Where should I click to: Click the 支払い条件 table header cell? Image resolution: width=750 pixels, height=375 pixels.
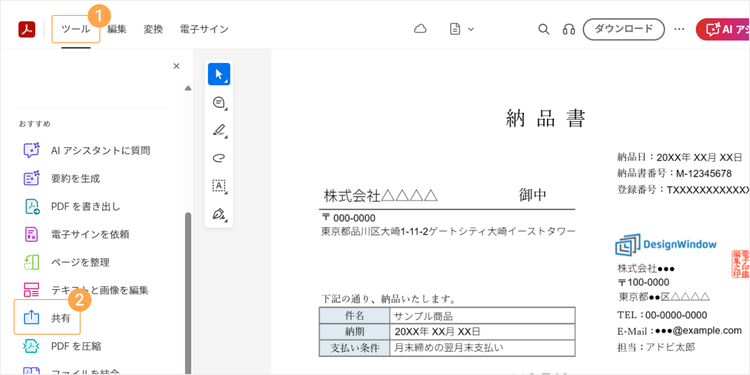pyautogui.click(x=354, y=348)
